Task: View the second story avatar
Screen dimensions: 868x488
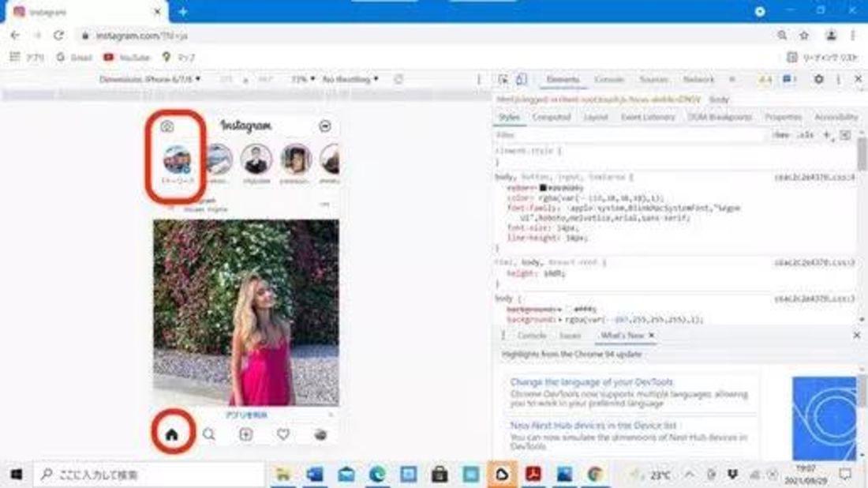Action: coord(219,160)
